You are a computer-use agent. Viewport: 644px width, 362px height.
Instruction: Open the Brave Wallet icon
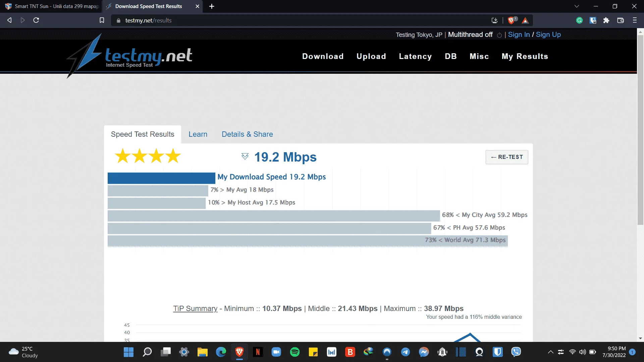(621, 20)
